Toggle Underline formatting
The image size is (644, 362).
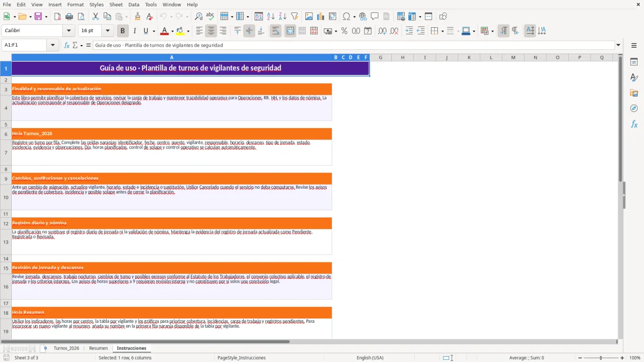[146, 31]
